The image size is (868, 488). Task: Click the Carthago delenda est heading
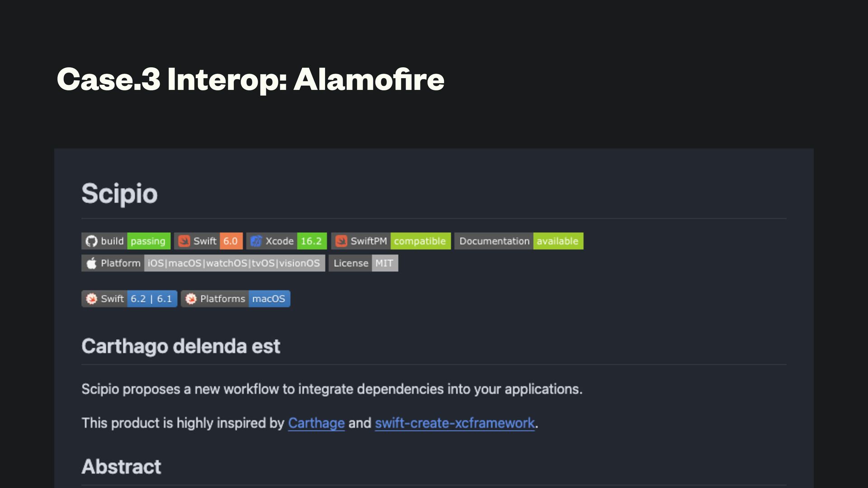coord(181,347)
